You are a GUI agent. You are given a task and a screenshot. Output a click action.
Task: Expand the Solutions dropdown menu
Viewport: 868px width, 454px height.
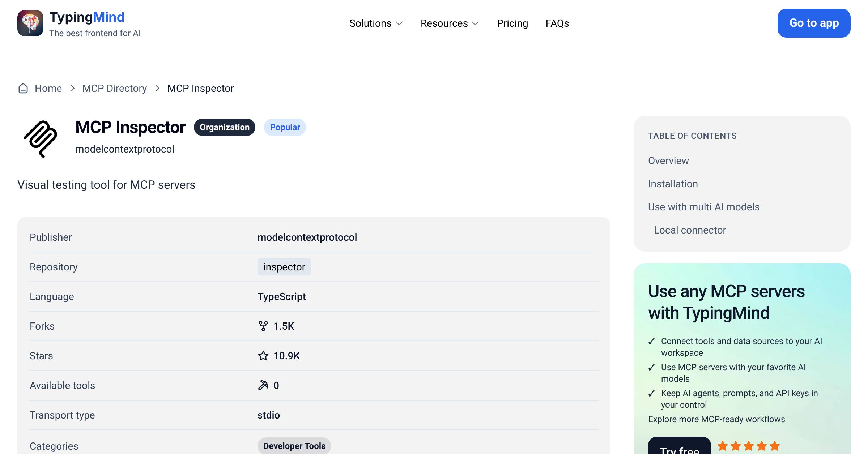tap(376, 23)
